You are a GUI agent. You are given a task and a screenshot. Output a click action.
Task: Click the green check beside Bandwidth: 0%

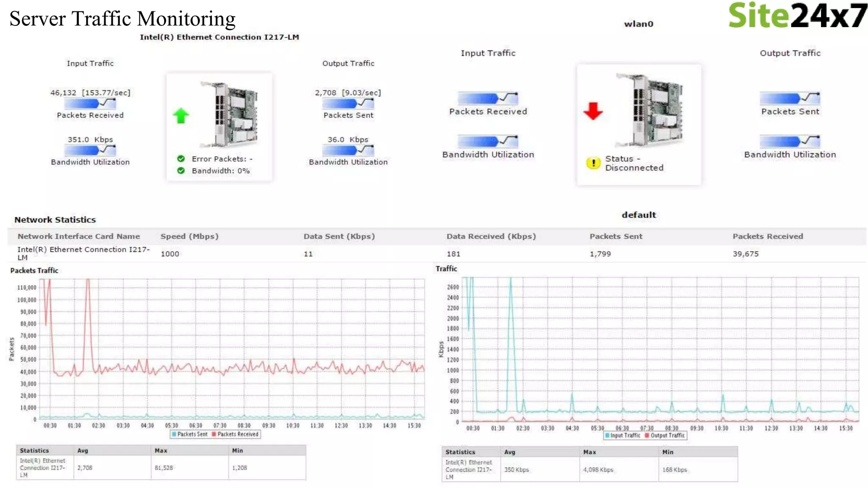pos(181,171)
